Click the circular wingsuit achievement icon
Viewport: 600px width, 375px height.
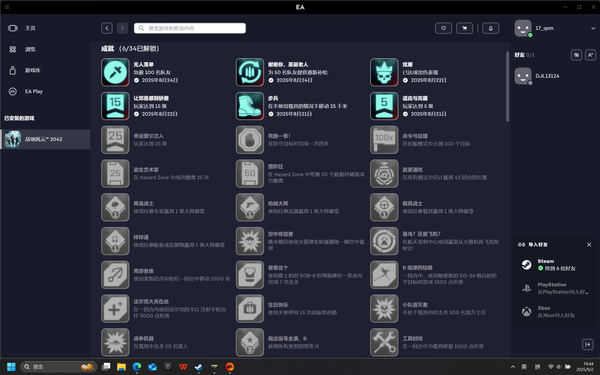(384, 241)
